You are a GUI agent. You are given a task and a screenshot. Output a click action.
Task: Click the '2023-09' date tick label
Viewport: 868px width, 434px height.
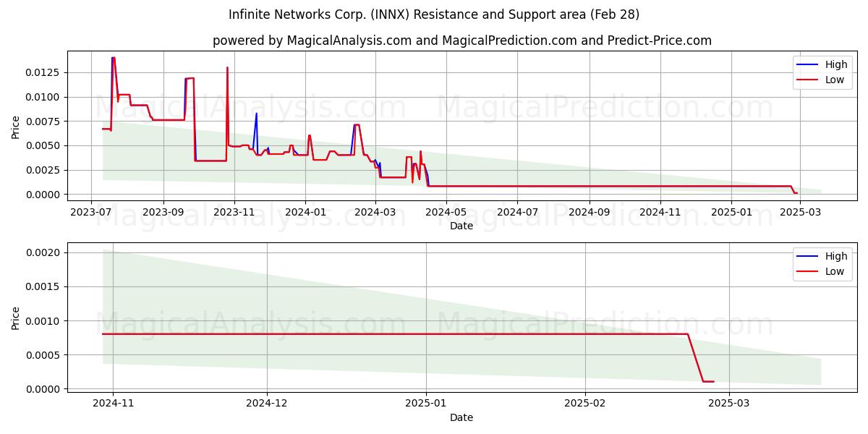(x=163, y=211)
